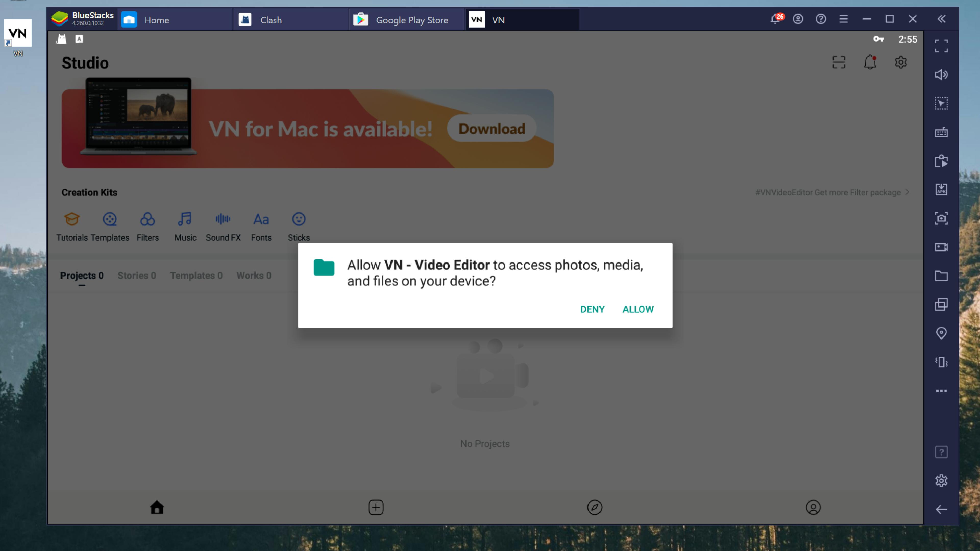Switch to the Works 0 tab
The width and height of the screenshot is (980, 551).
pyautogui.click(x=254, y=275)
